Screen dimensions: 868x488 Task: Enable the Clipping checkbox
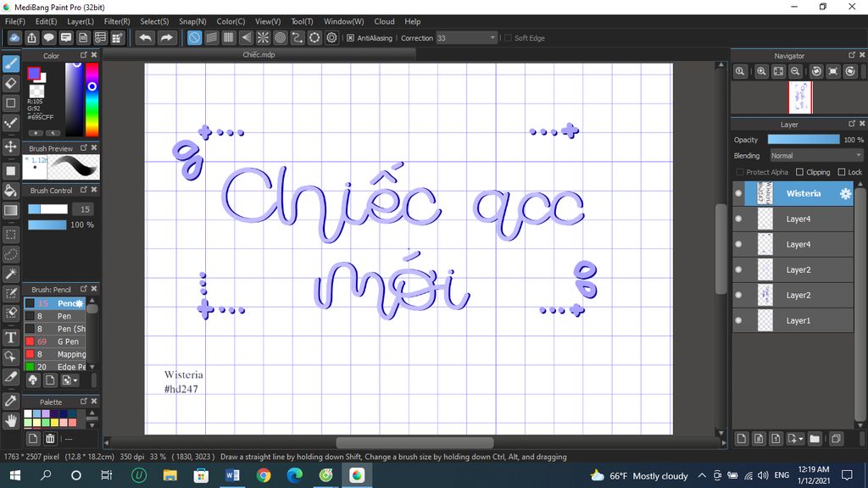(799, 172)
